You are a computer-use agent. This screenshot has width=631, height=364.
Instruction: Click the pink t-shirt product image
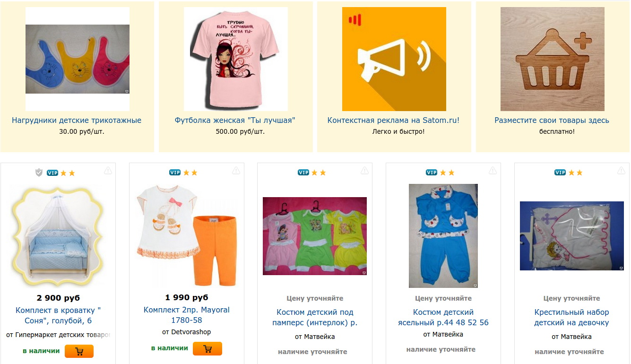(236, 59)
